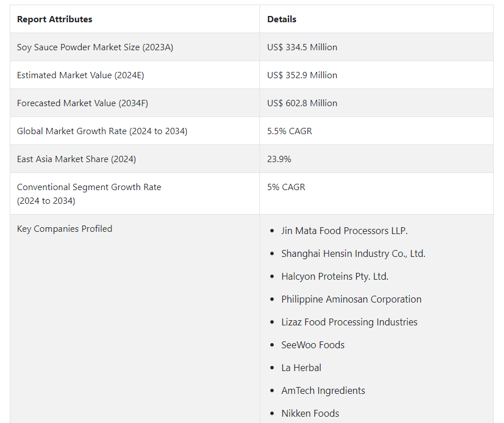Click the US$ 352.9 Million value

tap(302, 75)
